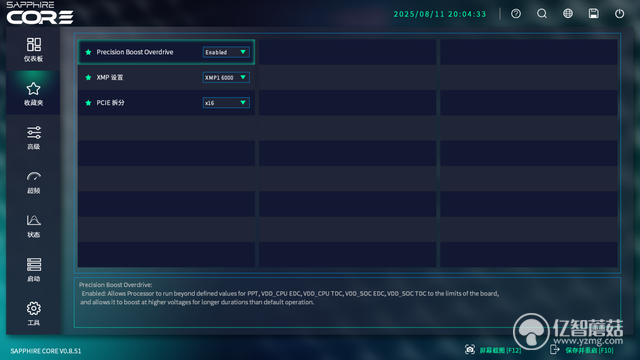
Task: Expand the Precision Boost Overdrive Enabled dropdown
Action: [226, 52]
